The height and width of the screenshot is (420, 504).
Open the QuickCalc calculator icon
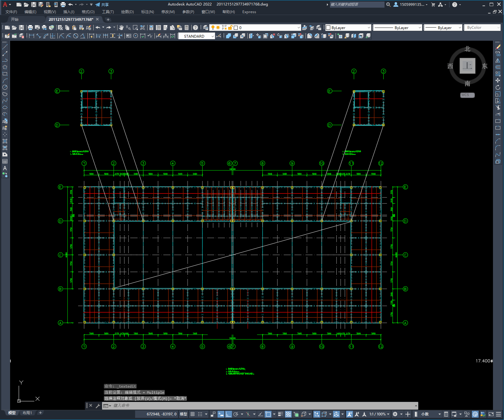[x=187, y=28]
